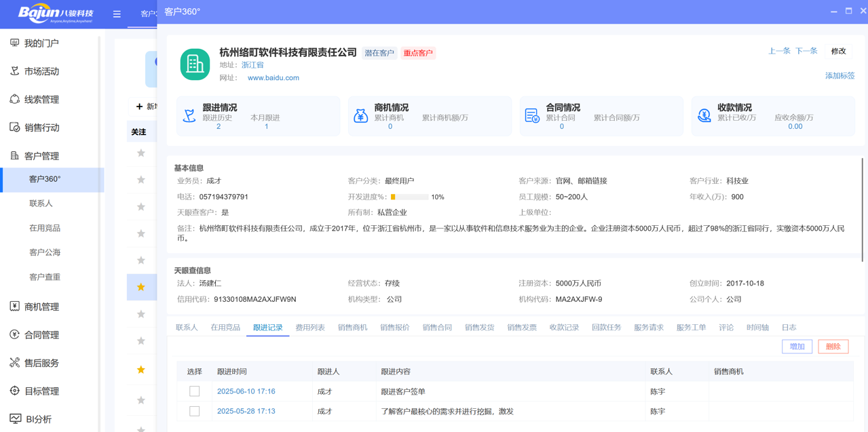Click the 收款情况 payment icon

(x=704, y=116)
